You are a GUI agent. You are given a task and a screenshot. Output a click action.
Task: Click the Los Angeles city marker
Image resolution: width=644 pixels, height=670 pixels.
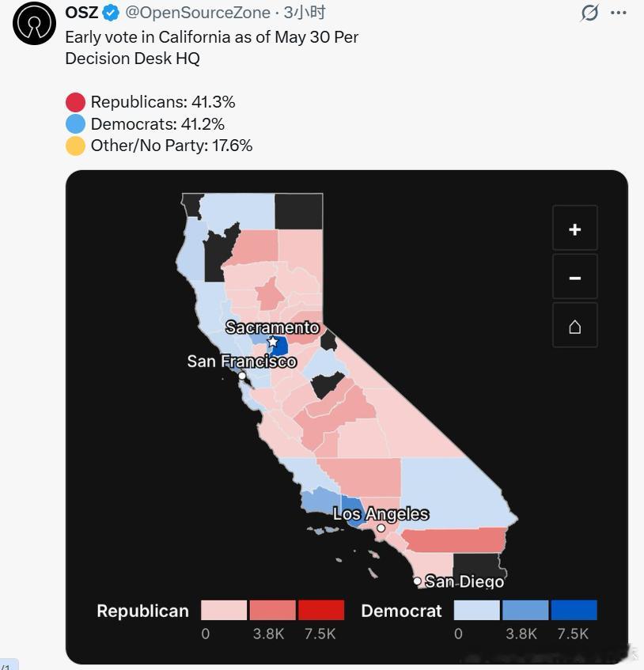tap(381, 528)
